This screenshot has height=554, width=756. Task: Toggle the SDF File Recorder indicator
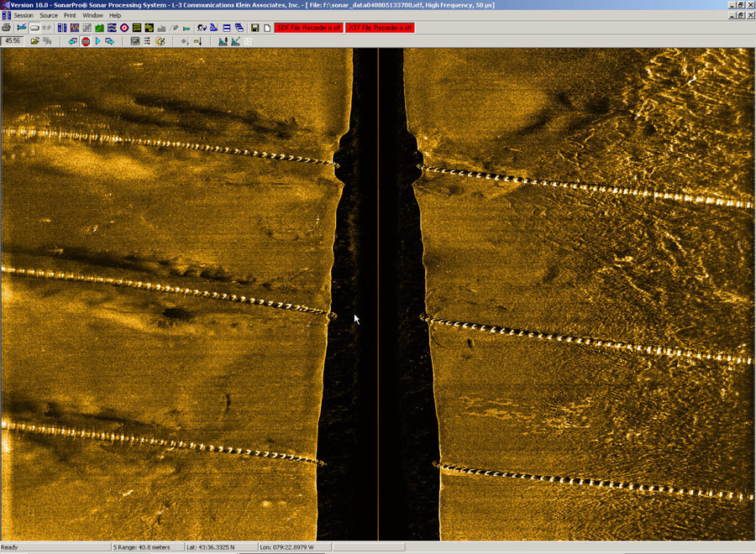308,28
